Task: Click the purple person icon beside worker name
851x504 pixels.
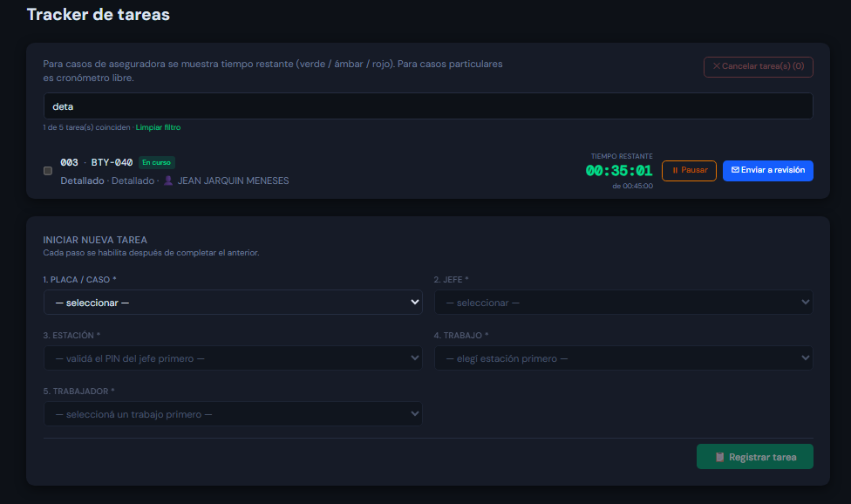Action: pos(168,180)
